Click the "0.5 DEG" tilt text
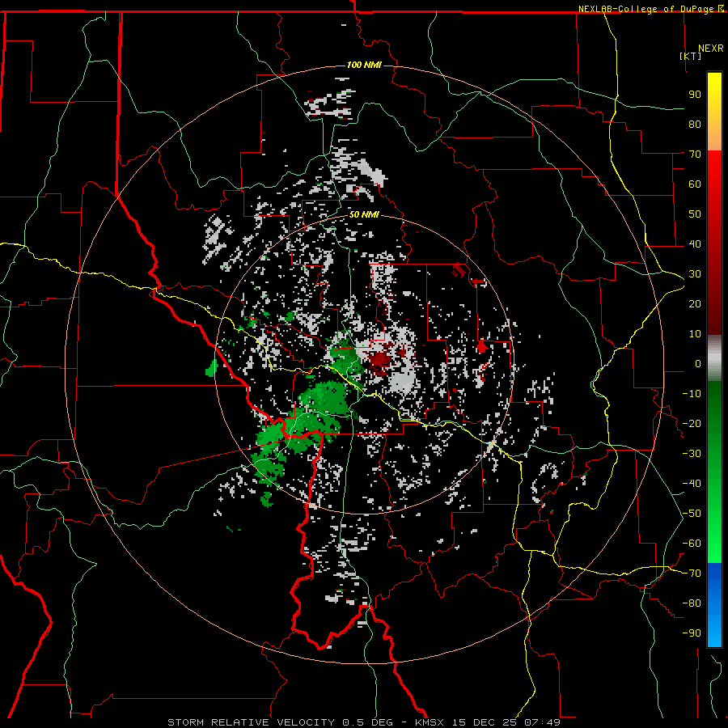Image resolution: width=728 pixels, height=728 pixels. (x=368, y=722)
